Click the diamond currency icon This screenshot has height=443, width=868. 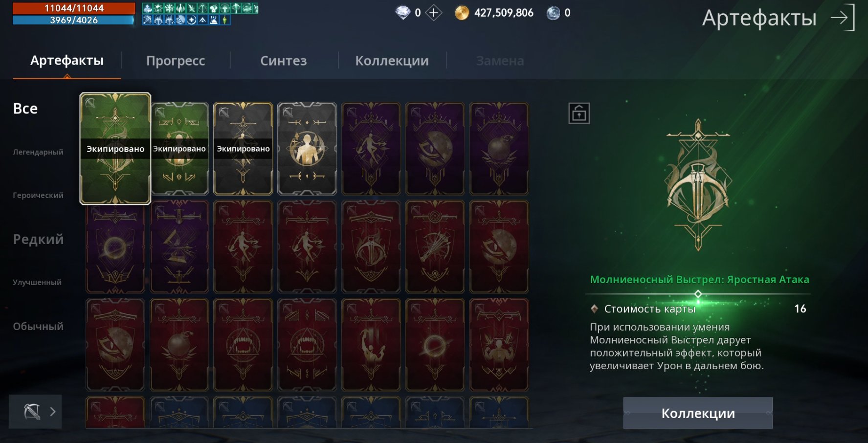point(402,13)
